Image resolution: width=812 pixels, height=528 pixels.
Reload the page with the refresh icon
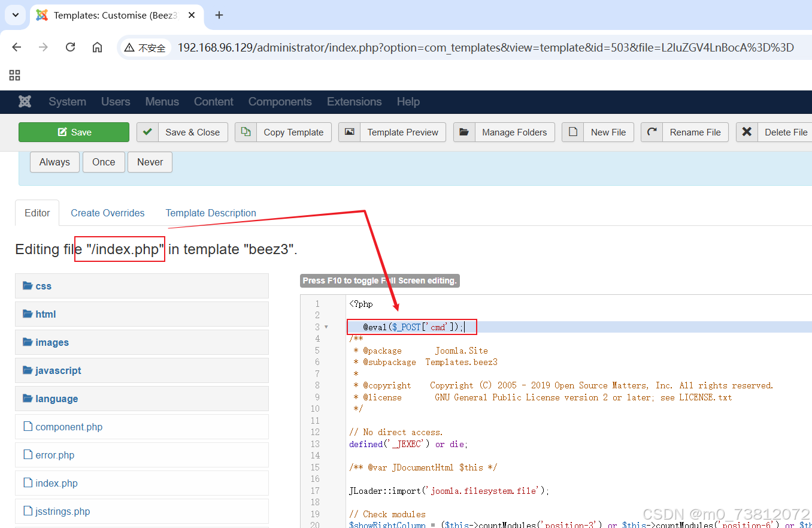pos(70,47)
